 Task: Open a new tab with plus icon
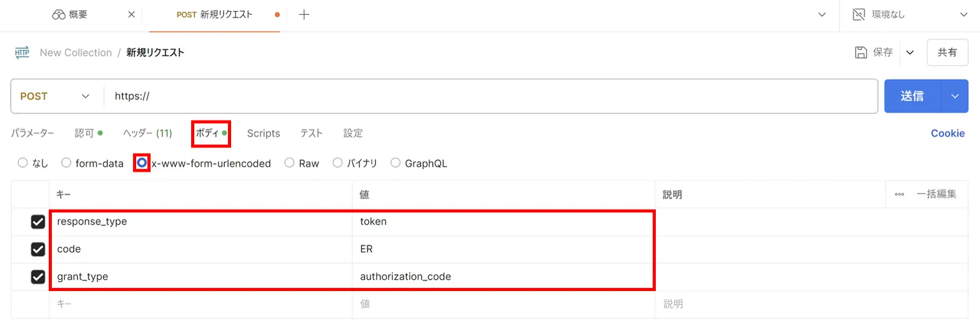point(304,14)
